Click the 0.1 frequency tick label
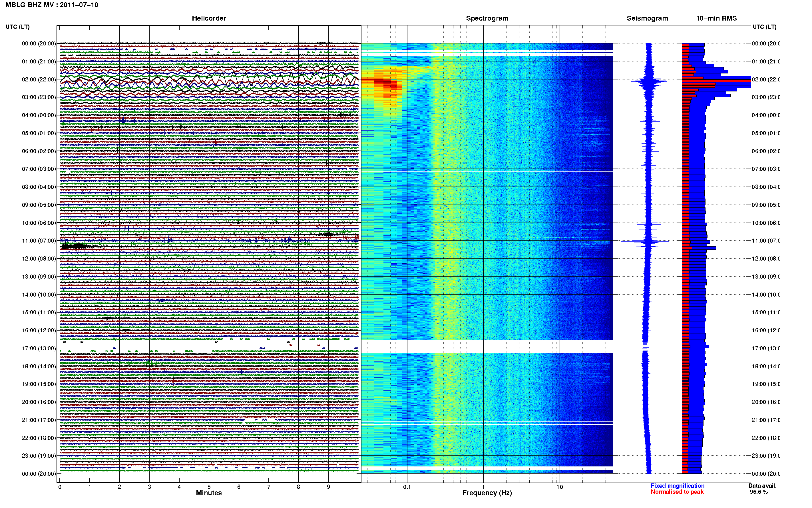 point(407,487)
